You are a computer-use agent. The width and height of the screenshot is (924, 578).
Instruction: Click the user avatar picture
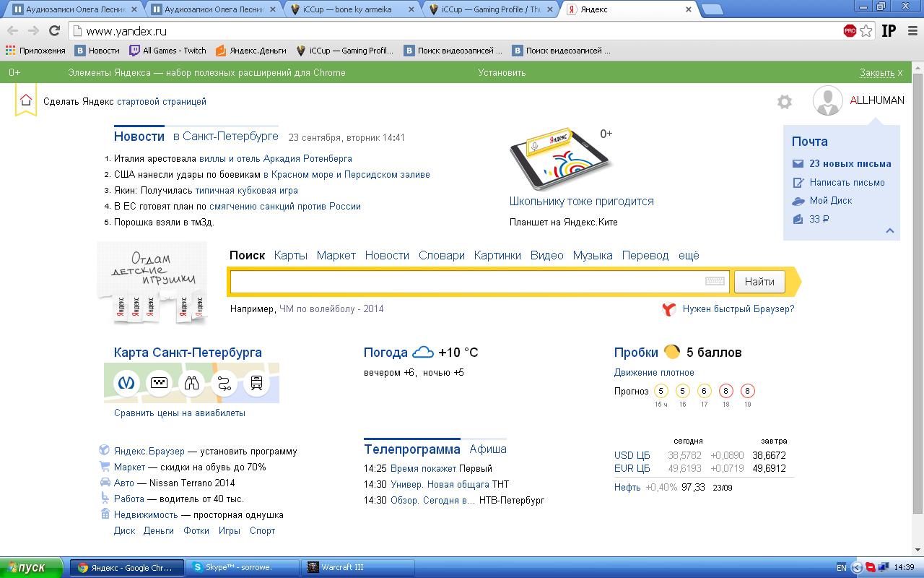click(828, 100)
